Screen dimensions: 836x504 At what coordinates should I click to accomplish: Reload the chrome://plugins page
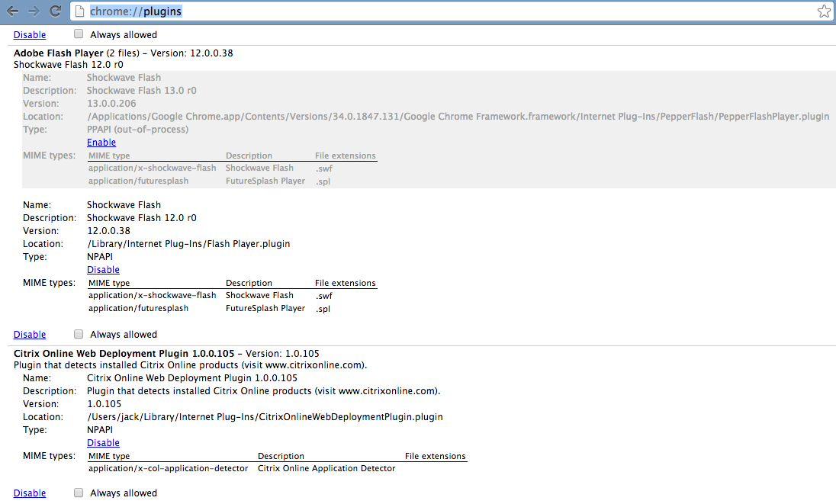[55, 11]
